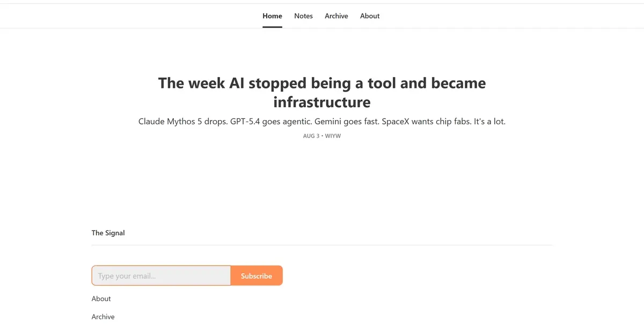Click the WIYW author label
Screen dimensions: 644x336
tap(333, 136)
